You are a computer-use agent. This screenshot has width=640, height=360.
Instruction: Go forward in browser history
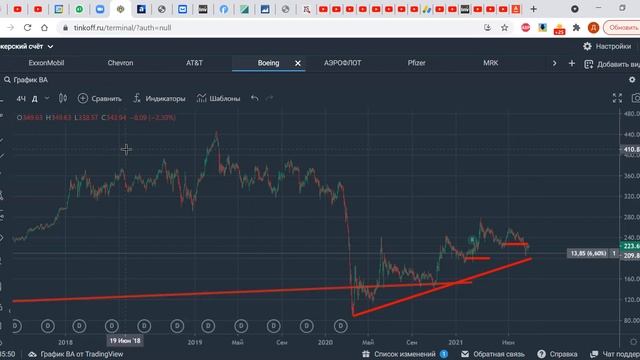[x=11, y=28]
